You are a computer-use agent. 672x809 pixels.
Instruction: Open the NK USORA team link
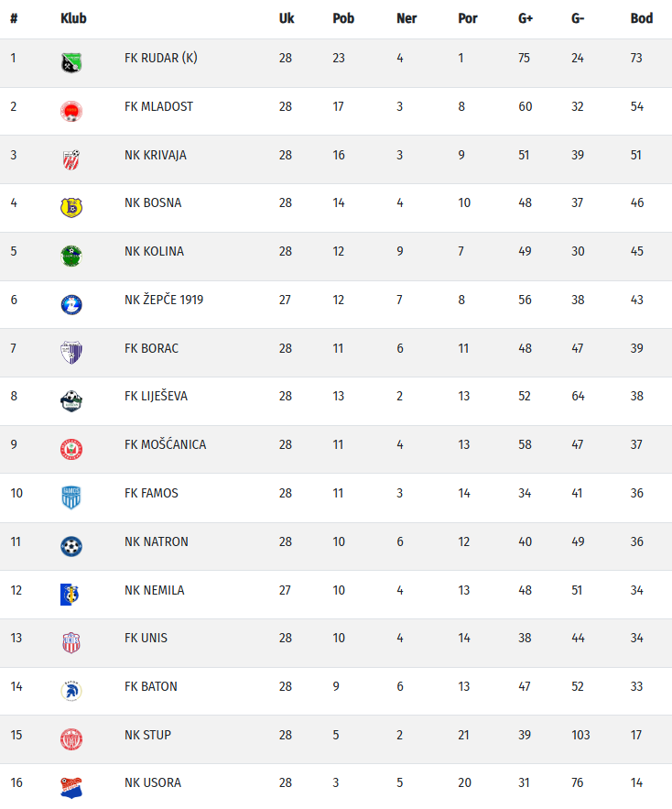153,782
